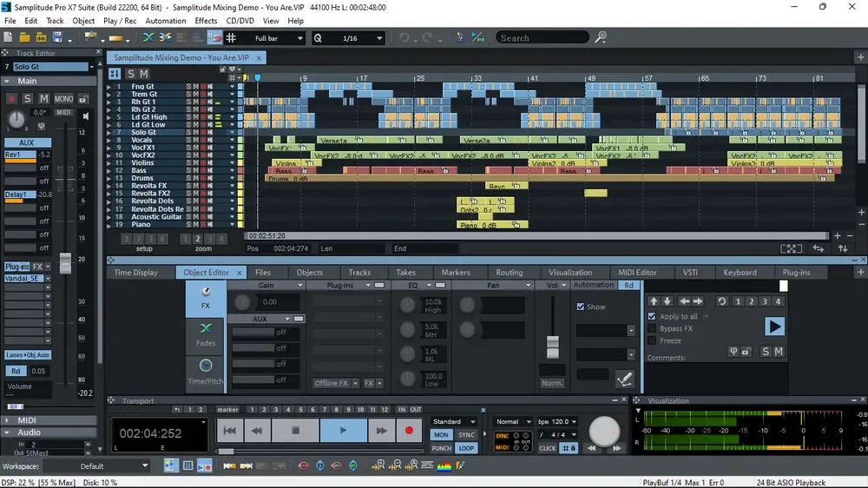Adjust the Object Editor Vol fader
The width and height of the screenshot is (868, 488).
click(x=552, y=346)
